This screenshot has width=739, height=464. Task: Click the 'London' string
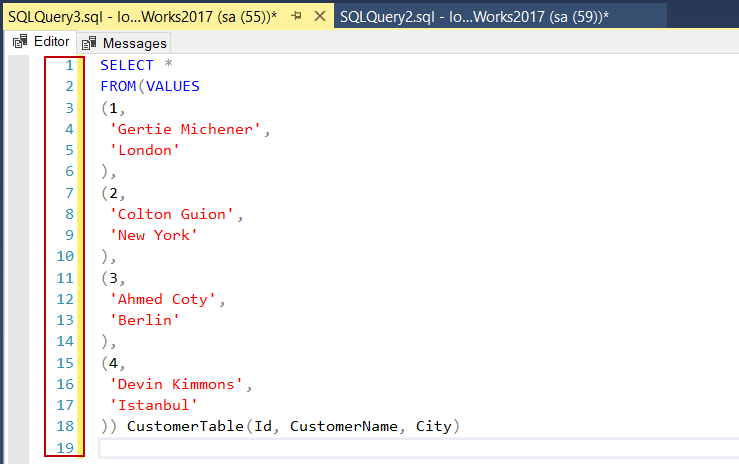pyautogui.click(x=144, y=150)
